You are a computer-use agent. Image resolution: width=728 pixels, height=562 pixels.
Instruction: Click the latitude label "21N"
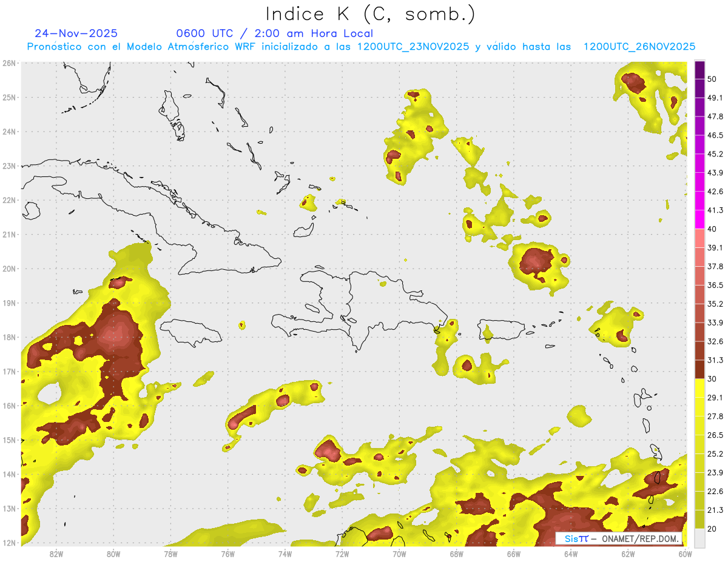tap(9, 235)
